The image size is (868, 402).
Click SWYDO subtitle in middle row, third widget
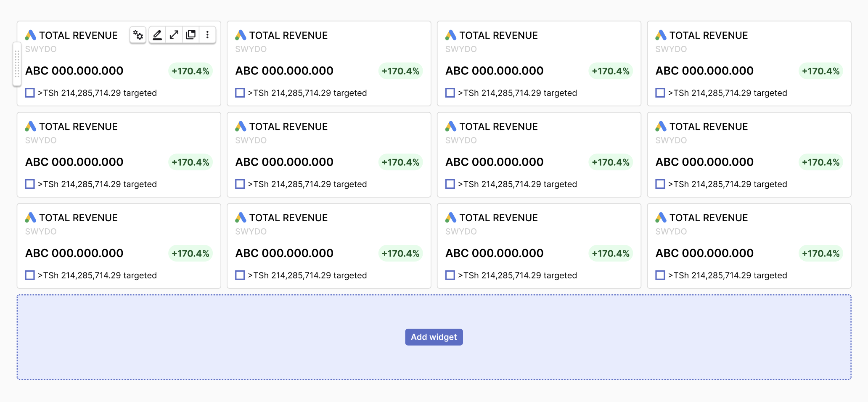tap(461, 140)
